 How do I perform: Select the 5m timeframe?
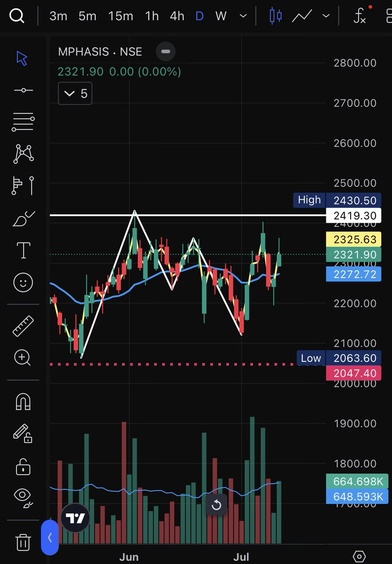87,16
